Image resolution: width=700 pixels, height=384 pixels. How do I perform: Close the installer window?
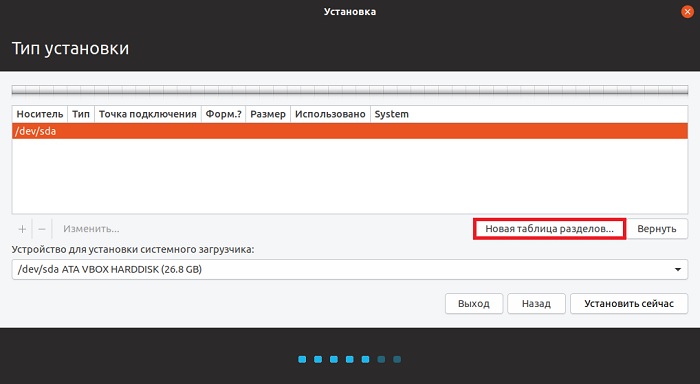click(688, 12)
